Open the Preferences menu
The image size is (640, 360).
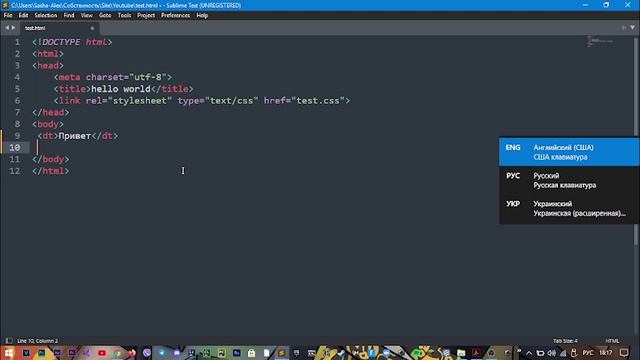(176, 16)
